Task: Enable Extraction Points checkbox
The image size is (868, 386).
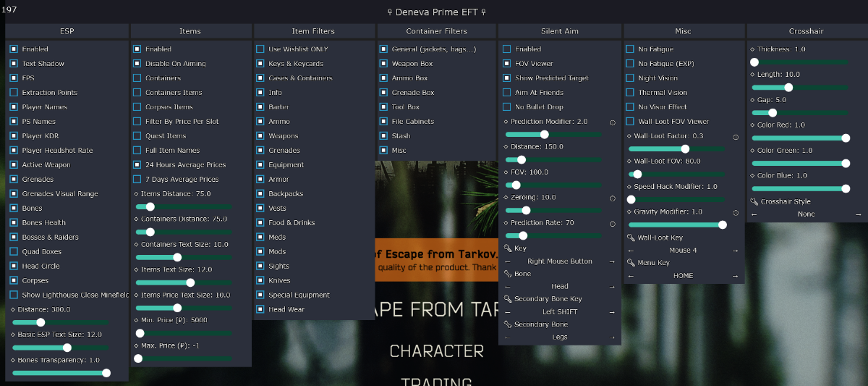Action: 14,93
